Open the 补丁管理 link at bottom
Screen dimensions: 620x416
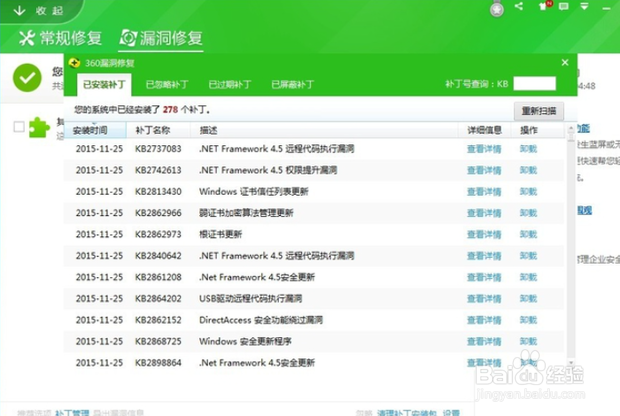[72, 412]
